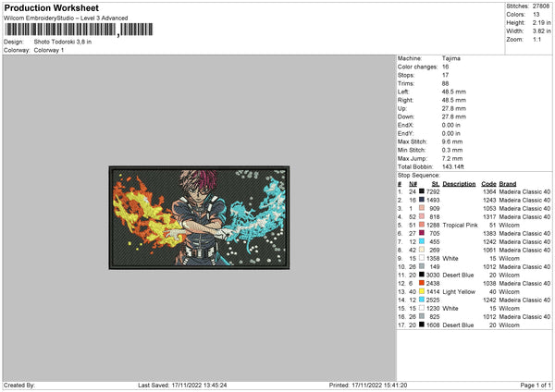Select the gray swatch with 149 stitches
Screen dimensions: 555x392
422,266
